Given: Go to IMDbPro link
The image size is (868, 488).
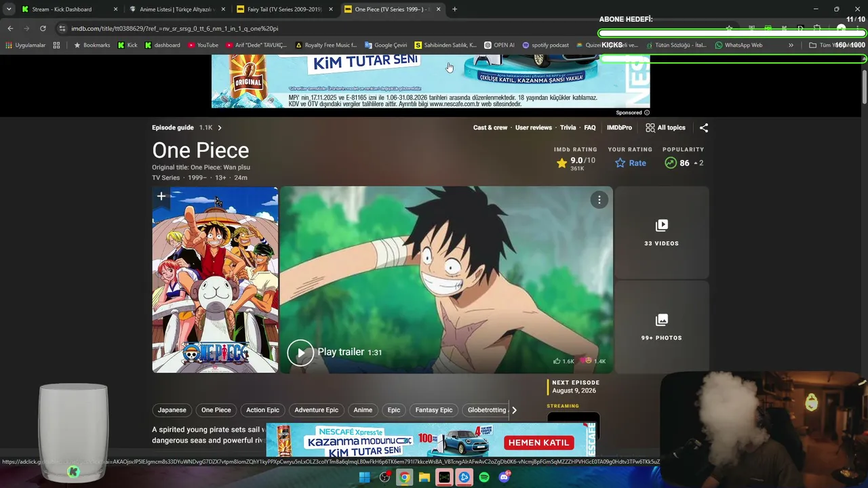Looking at the screenshot, I should (619, 127).
